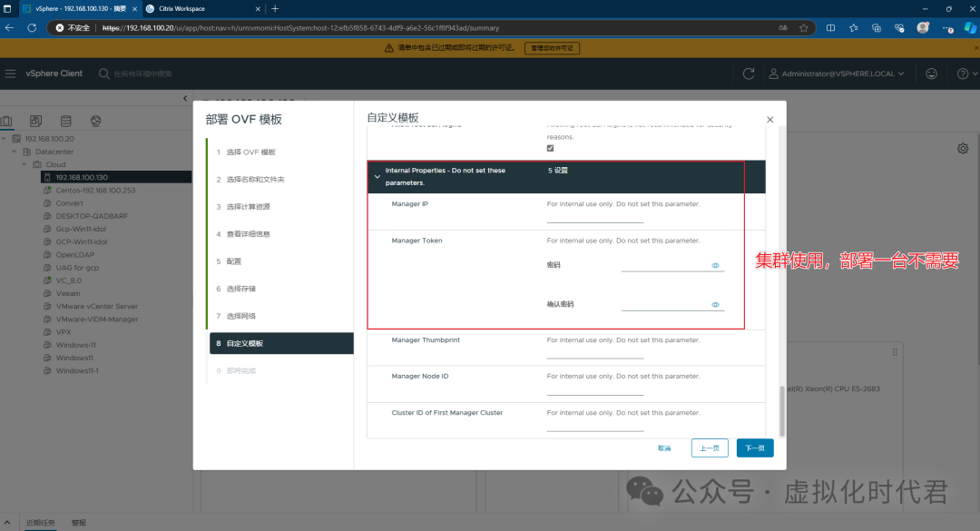Click the global search magnifier icon
980x531 pixels.
[x=103, y=74]
